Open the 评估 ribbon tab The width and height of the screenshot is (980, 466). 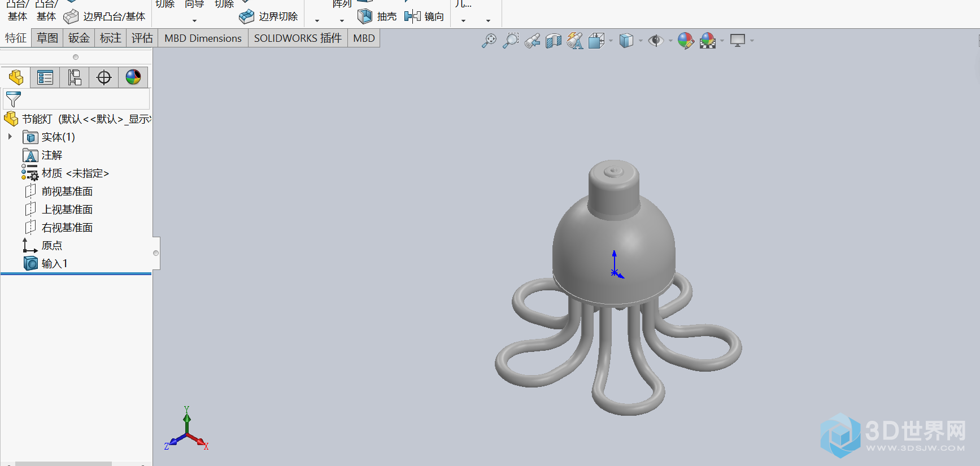pos(142,38)
